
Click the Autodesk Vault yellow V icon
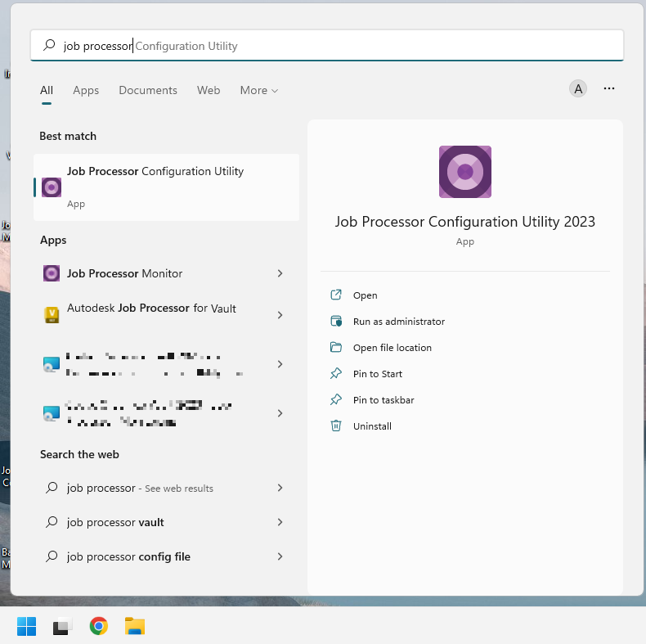click(52, 315)
